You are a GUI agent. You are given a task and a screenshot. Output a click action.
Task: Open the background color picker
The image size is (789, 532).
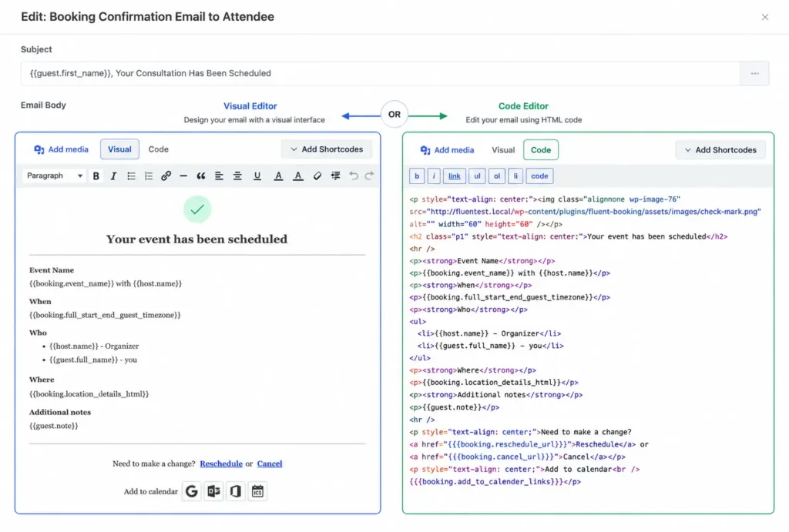pos(298,176)
